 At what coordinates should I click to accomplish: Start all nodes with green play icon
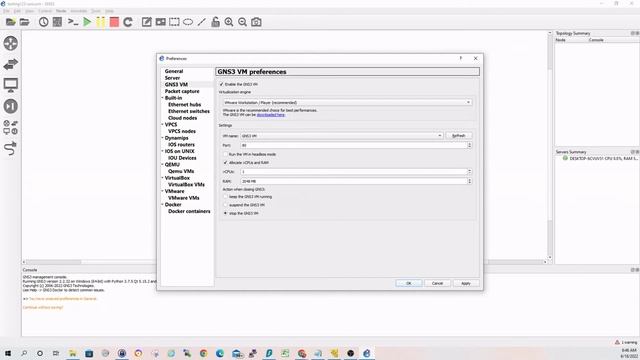pos(87,22)
